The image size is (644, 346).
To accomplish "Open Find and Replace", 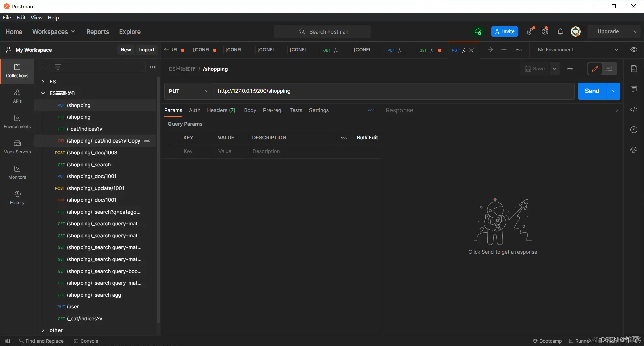I will [41, 341].
